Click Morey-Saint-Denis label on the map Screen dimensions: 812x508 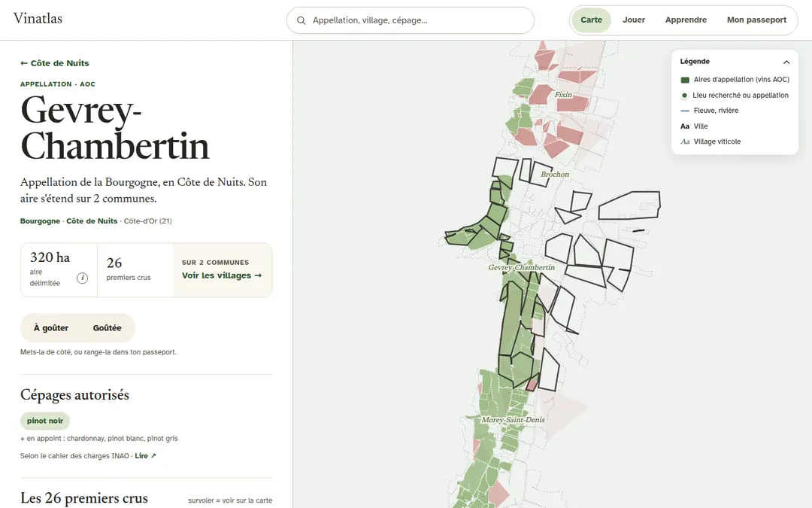tap(514, 420)
